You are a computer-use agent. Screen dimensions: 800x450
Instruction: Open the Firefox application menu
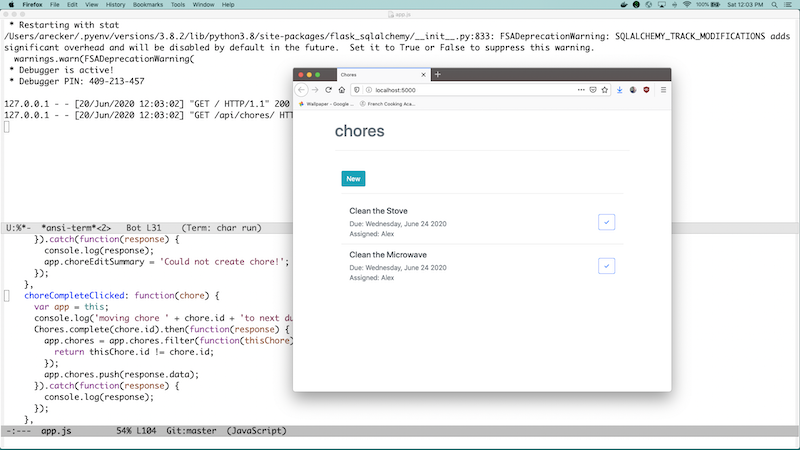point(32,5)
